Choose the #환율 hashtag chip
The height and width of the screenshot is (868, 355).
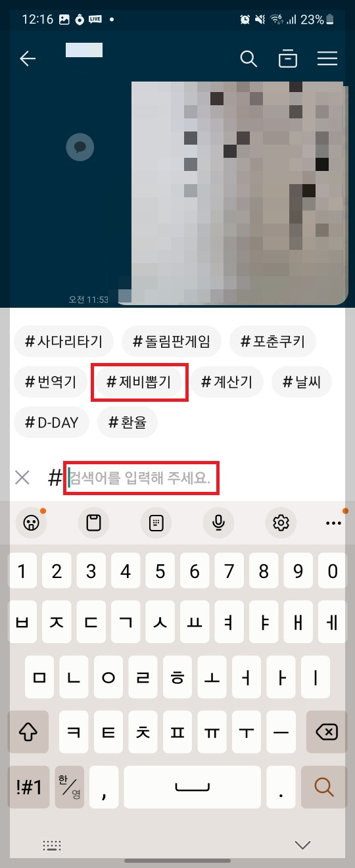click(128, 422)
